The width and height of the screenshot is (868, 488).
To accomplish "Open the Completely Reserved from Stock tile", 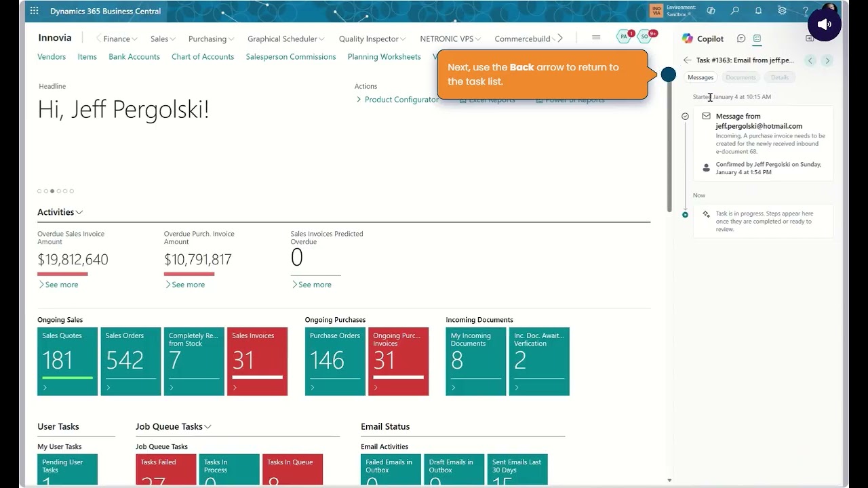I will click(x=194, y=361).
